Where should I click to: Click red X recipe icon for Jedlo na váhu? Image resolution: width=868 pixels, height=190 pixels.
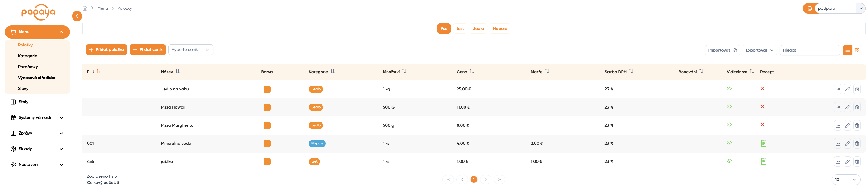(763, 88)
